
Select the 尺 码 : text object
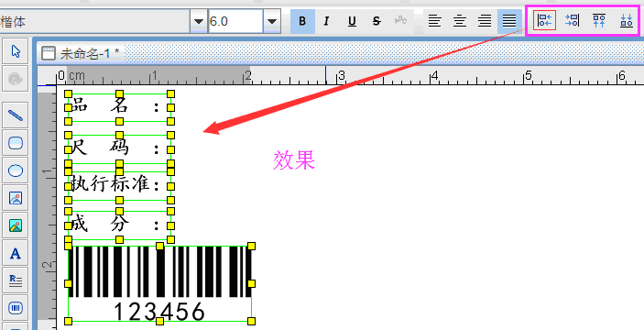pos(119,149)
